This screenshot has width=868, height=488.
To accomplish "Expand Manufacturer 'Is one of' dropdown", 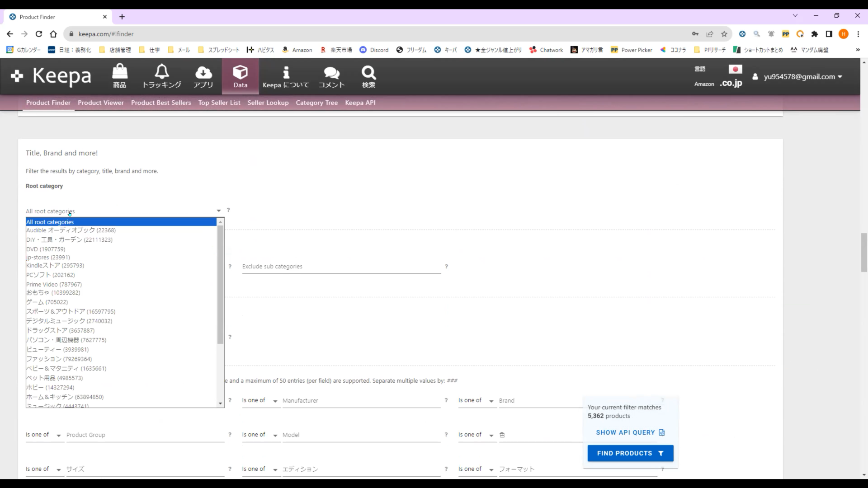I will [261, 401].
